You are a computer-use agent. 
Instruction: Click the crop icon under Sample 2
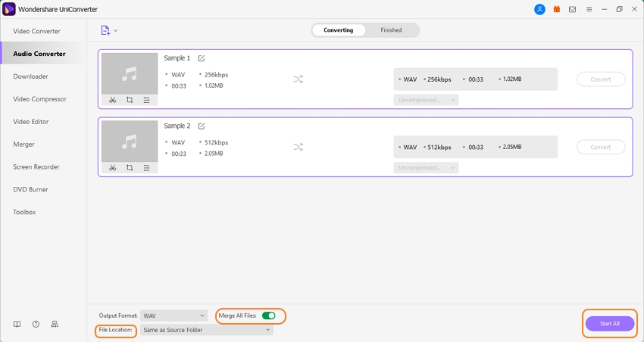tap(130, 168)
